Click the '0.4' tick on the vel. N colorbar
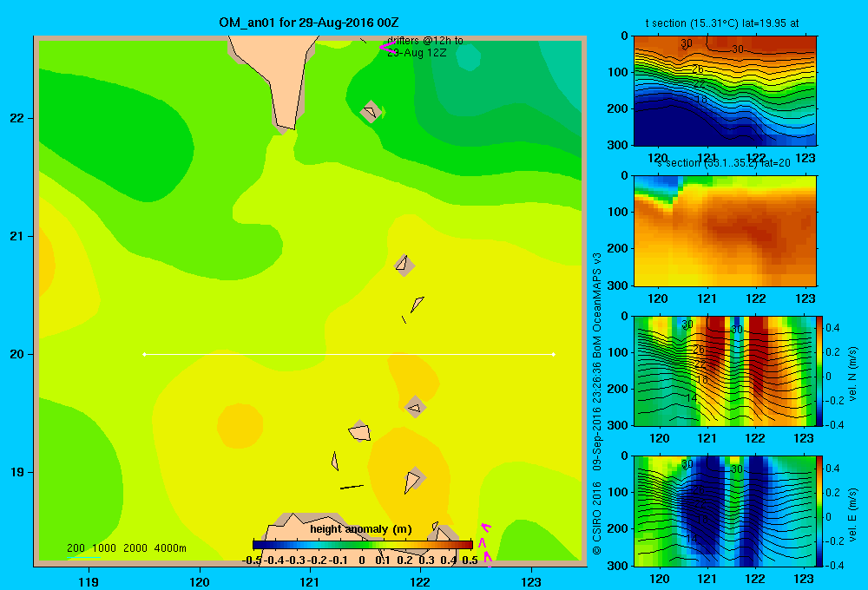 832,328
